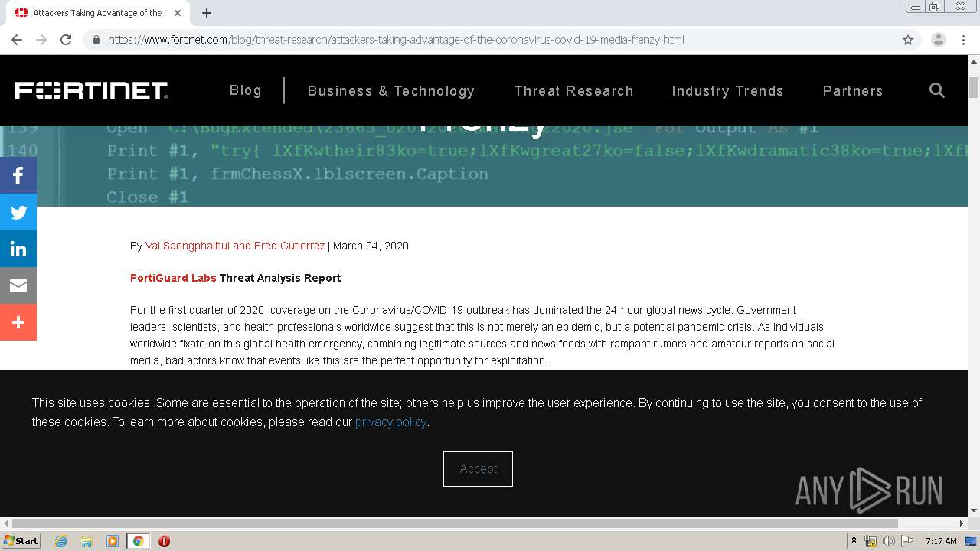The height and width of the screenshot is (551, 980).
Task: Accept the cookie notice
Action: [x=478, y=468]
